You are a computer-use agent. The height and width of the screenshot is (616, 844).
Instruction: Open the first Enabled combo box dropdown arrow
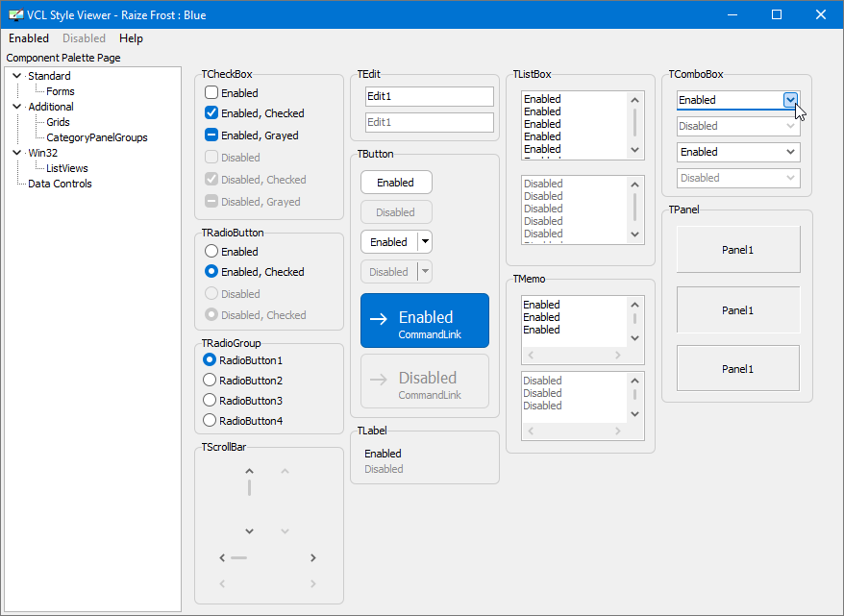tap(790, 100)
